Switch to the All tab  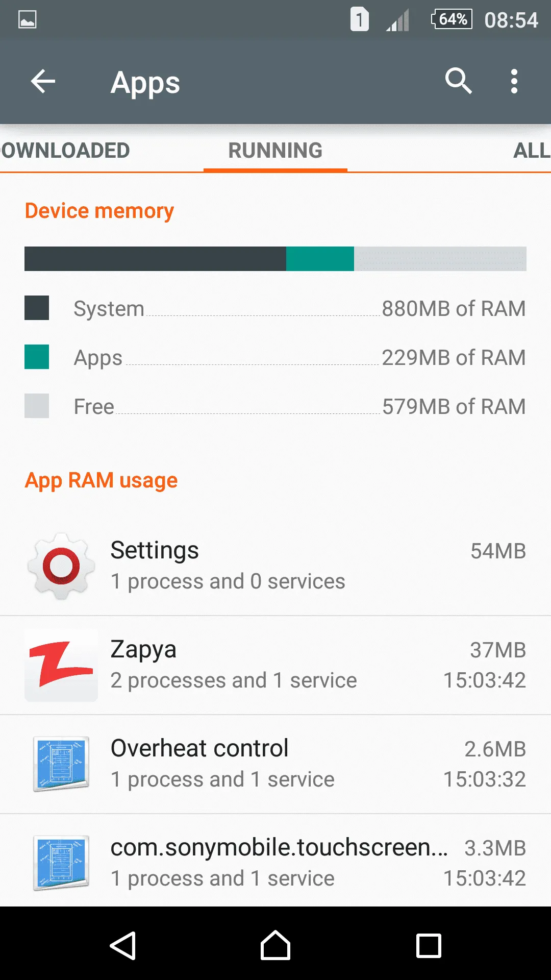coord(531,151)
